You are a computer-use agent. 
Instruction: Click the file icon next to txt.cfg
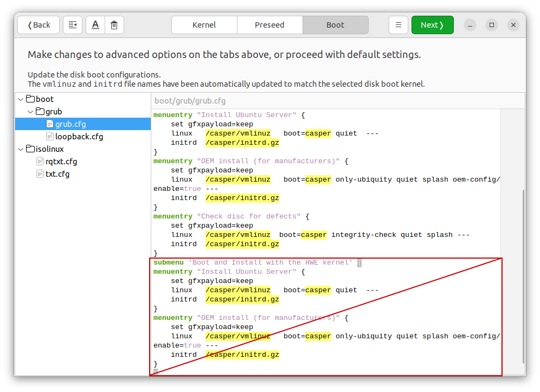coord(40,173)
